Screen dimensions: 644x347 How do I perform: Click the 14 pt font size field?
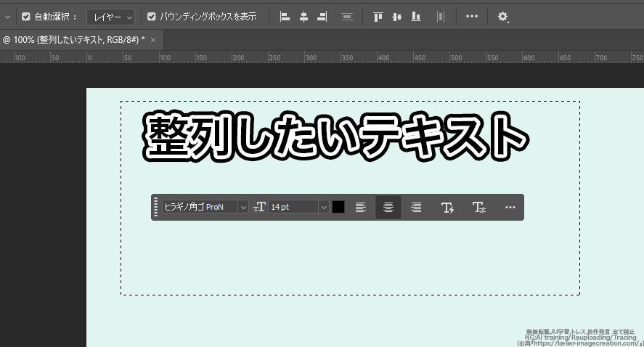pos(293,207)
